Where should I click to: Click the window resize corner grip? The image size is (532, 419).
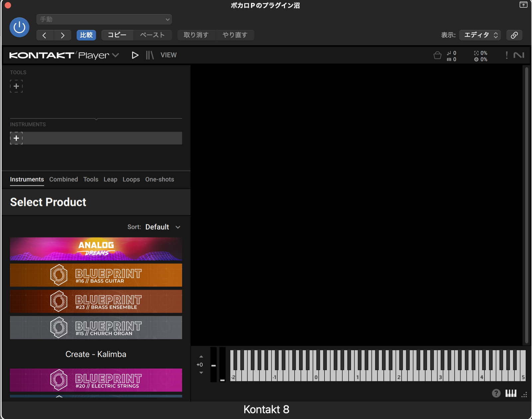[x=524, y=395]
